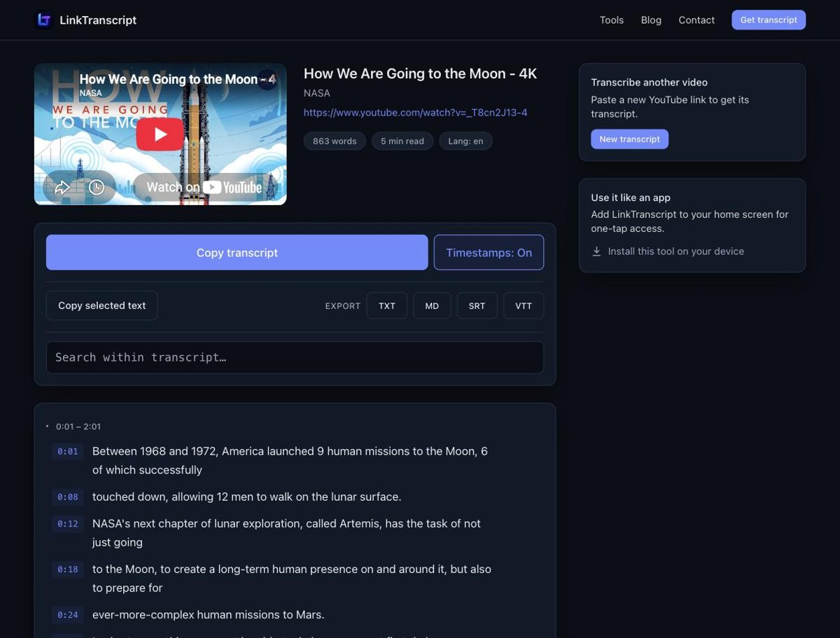This screenshot has width=840, height=638.
Task: Jump to timestamp 0:18
Action: pyautogui.click(x=68, y=569)
